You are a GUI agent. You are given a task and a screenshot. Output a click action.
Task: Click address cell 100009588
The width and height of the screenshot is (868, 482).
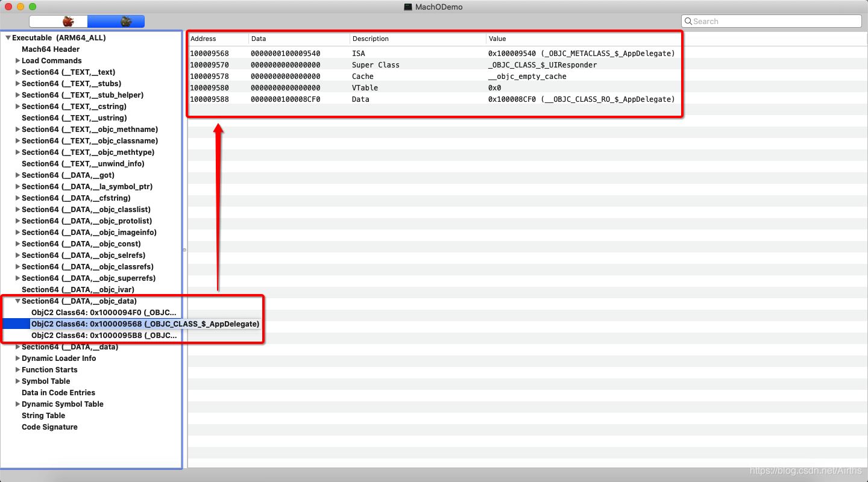(209, 99)
